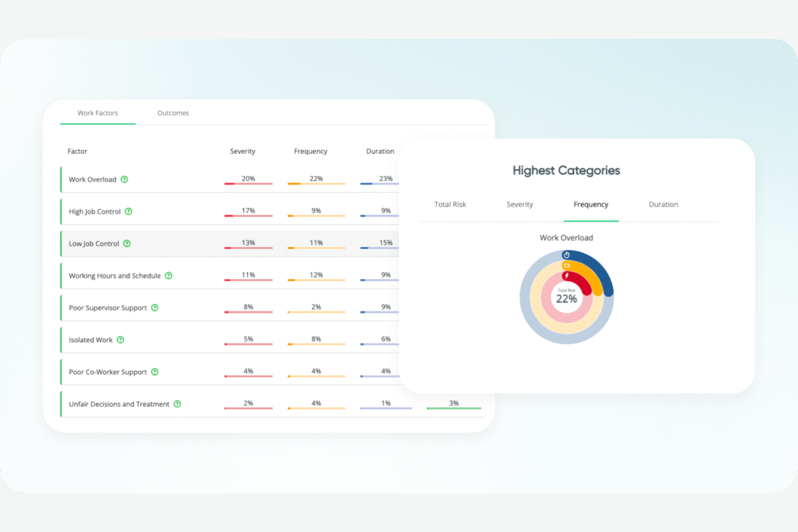Viewport: 798px width, 532px height.
Task: Click the Total Risk 22% chart center
Action: (x=566, y=296)
